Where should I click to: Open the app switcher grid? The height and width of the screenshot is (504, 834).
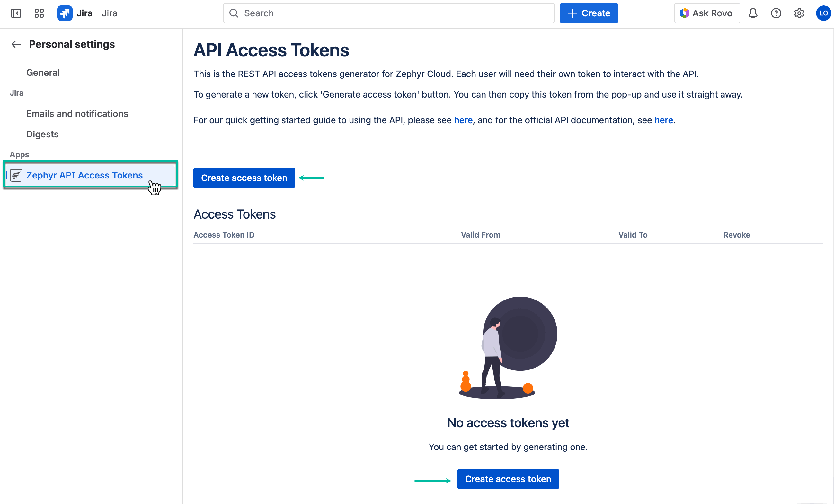coord(39,13)
